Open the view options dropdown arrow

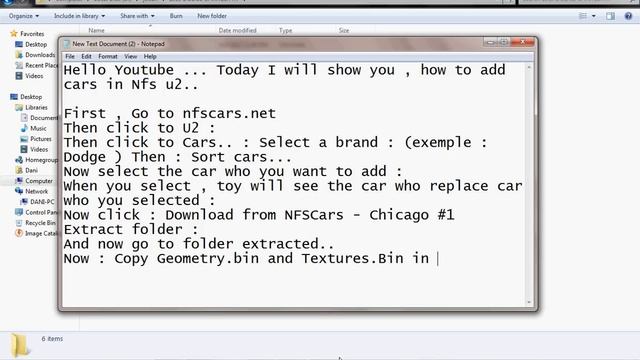(593, 16)
